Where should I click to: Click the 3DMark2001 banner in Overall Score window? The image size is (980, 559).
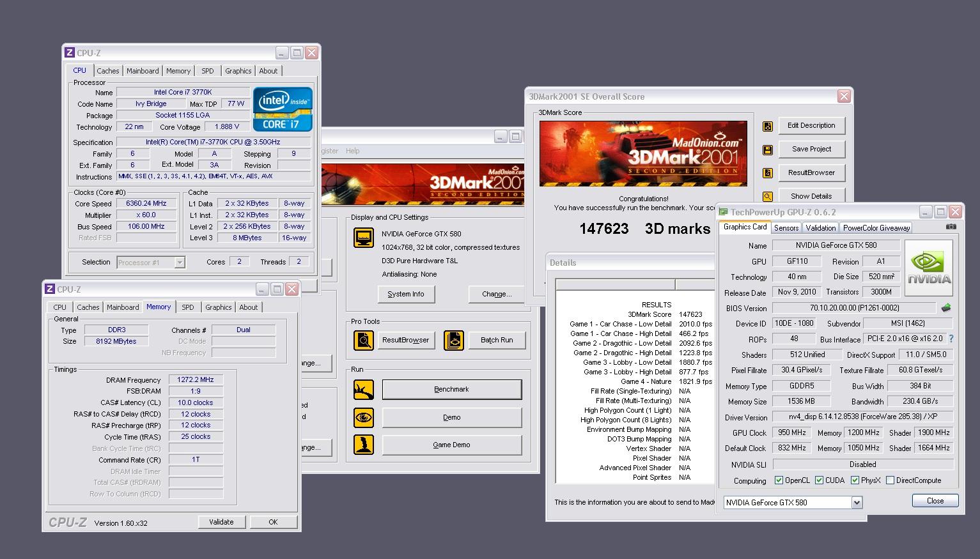[x=643, y=153]
